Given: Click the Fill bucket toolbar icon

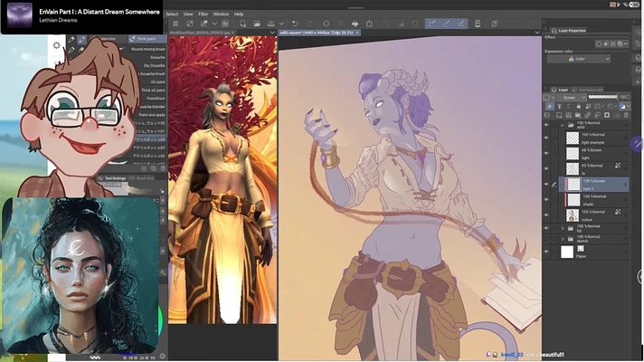Looking at the screenshot, I should pos(355,24).
